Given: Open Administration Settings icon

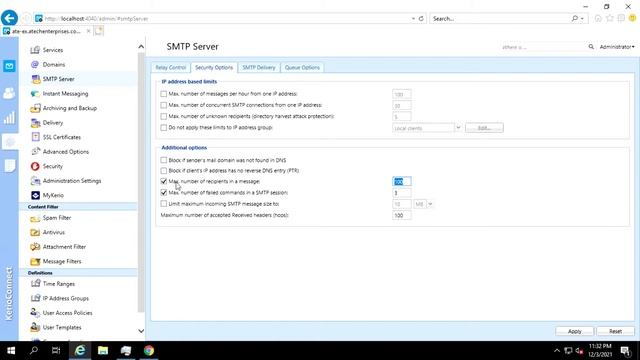Looking at the screenshot, I should pyautogui.click(x=35, y=181).
